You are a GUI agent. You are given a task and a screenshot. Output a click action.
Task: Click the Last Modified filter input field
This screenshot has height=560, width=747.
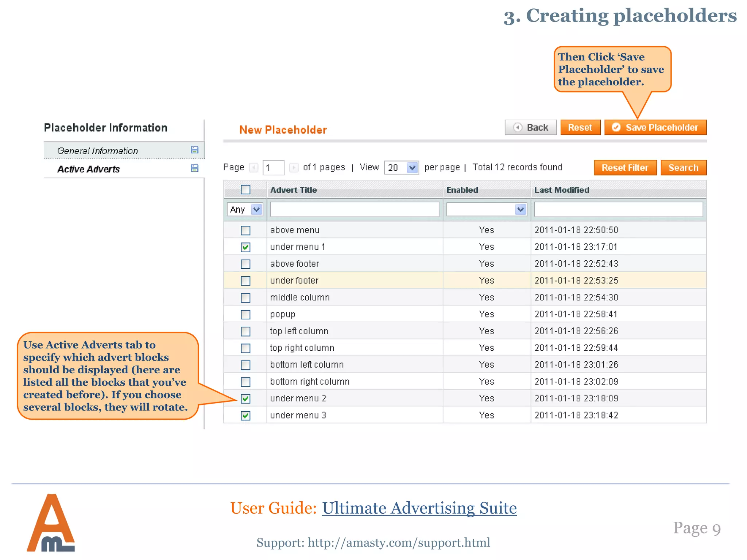click(x=618, y=210)
